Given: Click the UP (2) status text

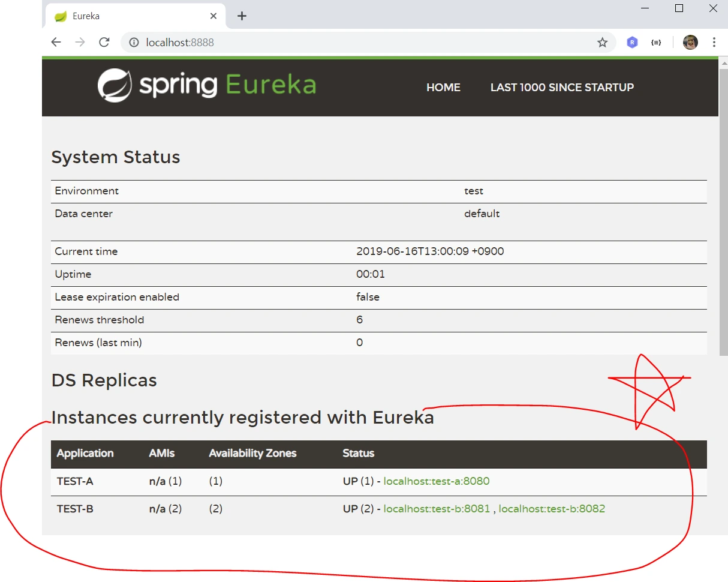Looking at the screenshot, I should pos(359,509).
